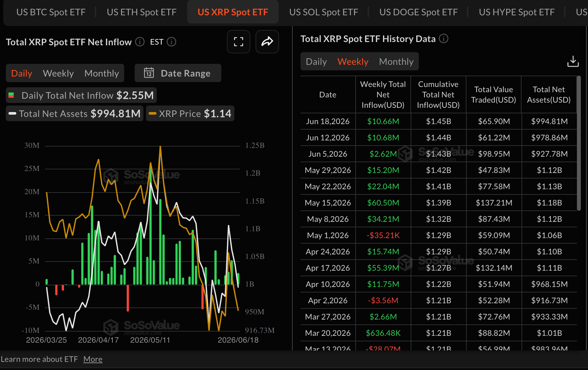Select Monthly chart interval
Screen dimensions: 588x370
(x=102, y=73)
